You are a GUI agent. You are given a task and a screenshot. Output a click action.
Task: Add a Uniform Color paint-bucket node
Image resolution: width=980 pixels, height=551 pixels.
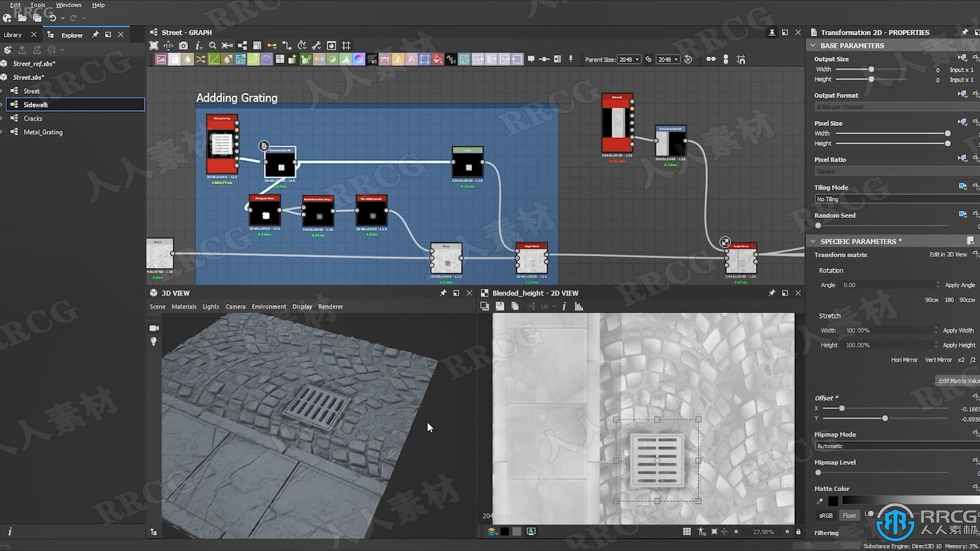438,59
